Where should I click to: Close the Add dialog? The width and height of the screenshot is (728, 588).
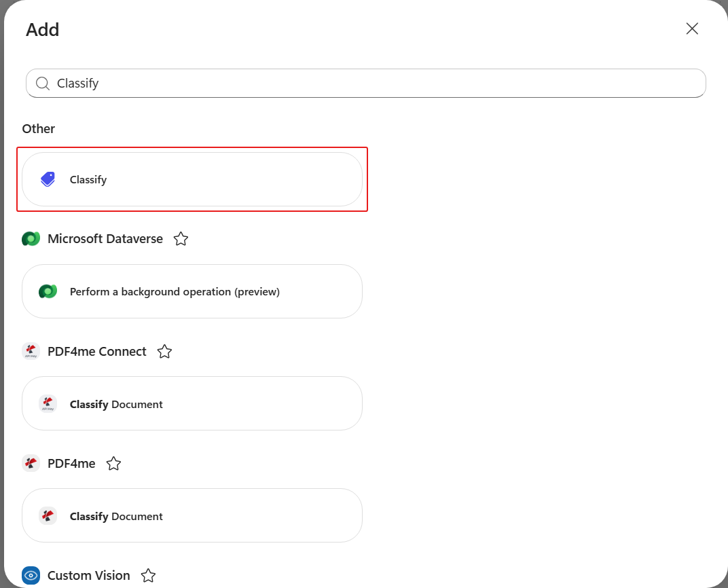coord(692,29)
